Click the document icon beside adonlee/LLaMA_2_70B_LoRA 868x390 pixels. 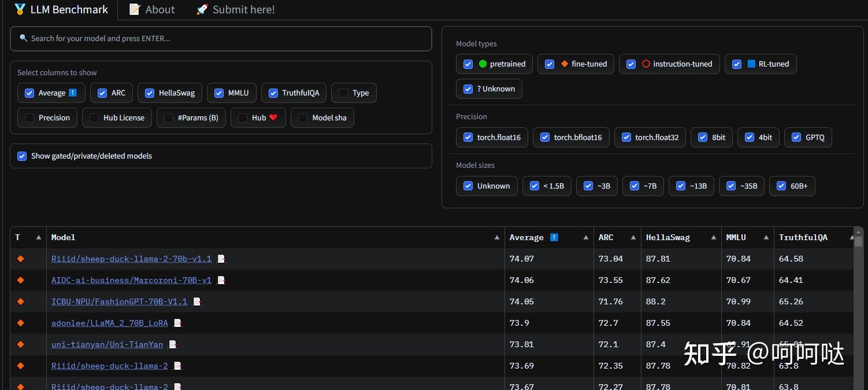(177, 323)
